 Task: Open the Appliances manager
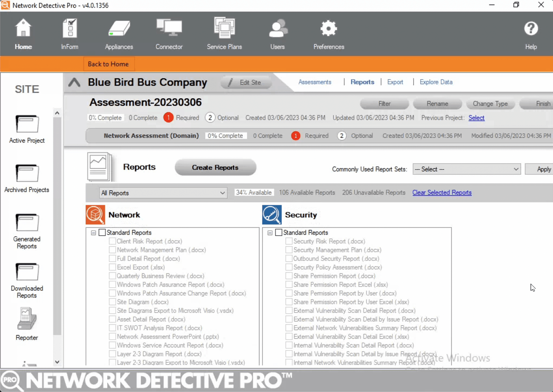click(119, 33)
